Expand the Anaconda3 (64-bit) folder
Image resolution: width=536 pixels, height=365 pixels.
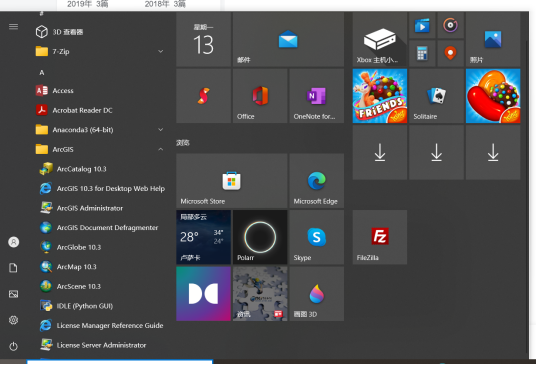tap(100, 130)
